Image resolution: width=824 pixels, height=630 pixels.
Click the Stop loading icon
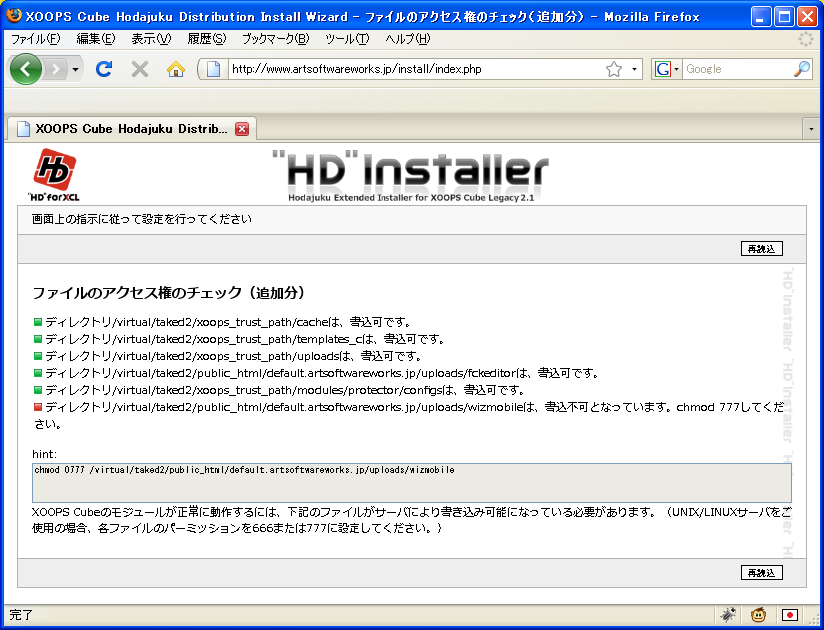click(x=140, y=69)
